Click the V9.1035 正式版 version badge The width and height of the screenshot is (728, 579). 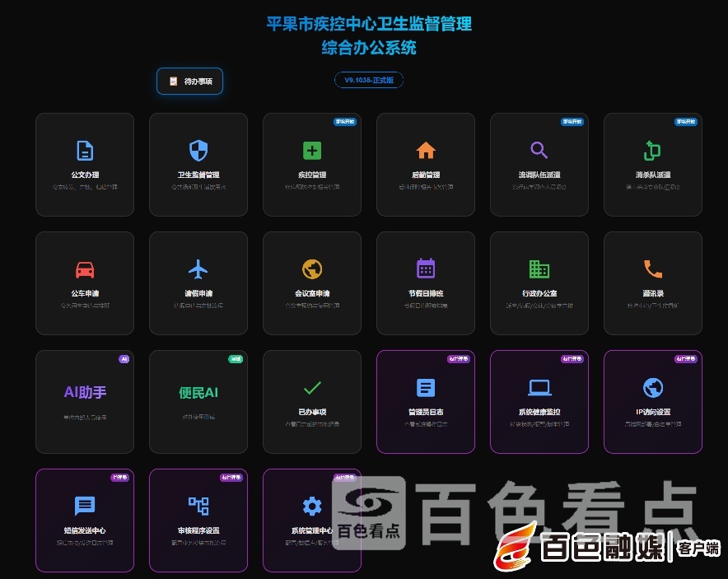[369, 81]
